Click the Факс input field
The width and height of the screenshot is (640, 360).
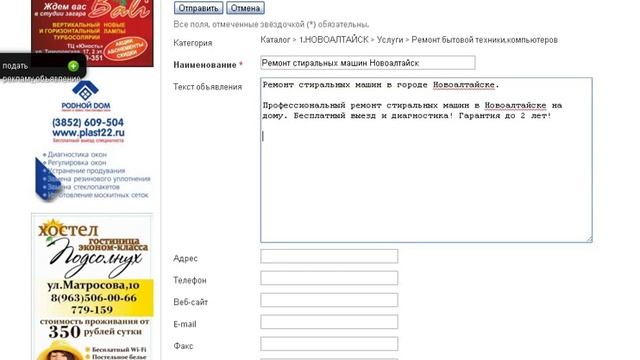coord(329,344)
